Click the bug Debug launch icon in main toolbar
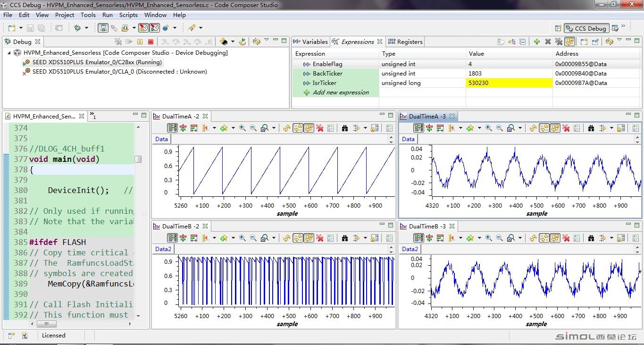The width and height of the screenshot is (644, 345). pos(77,28)
